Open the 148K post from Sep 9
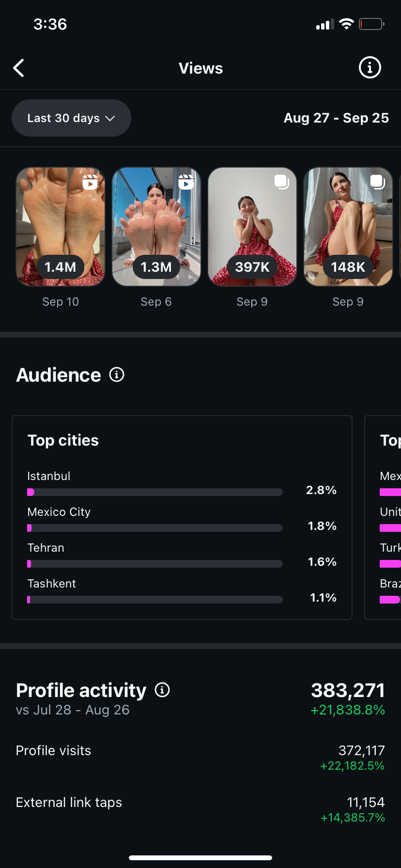The width and height of the screenshot is (401, 868). click(348, 226)
